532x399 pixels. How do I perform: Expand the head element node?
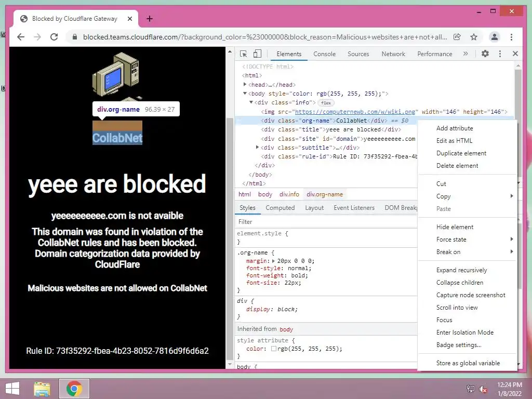click(x=245, y=85)
